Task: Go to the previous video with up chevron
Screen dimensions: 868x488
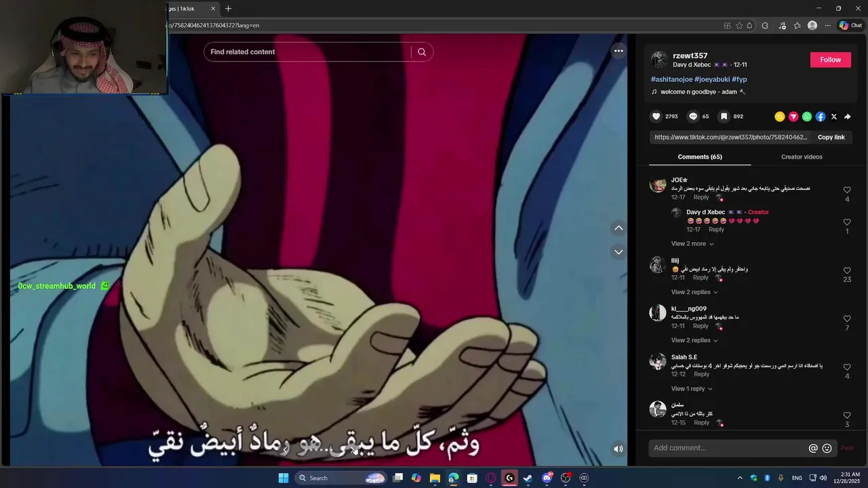Action: pyautogui.click(x=618, y=228)
